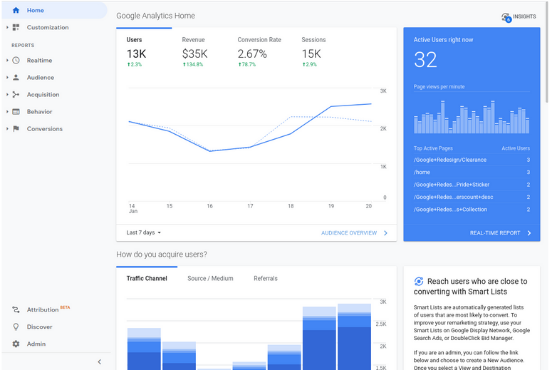Screen dimensions: 550x370
Task: Expand the Audience section arrow
Action: (x=7, y=78)
